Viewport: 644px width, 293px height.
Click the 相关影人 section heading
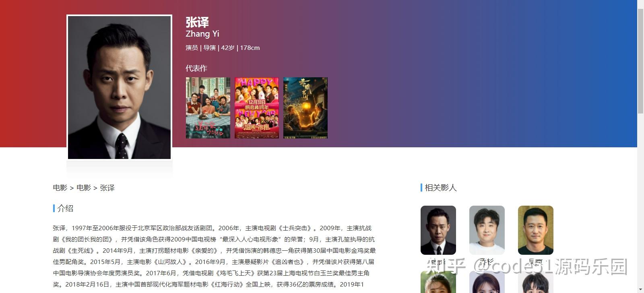[441, 188]
